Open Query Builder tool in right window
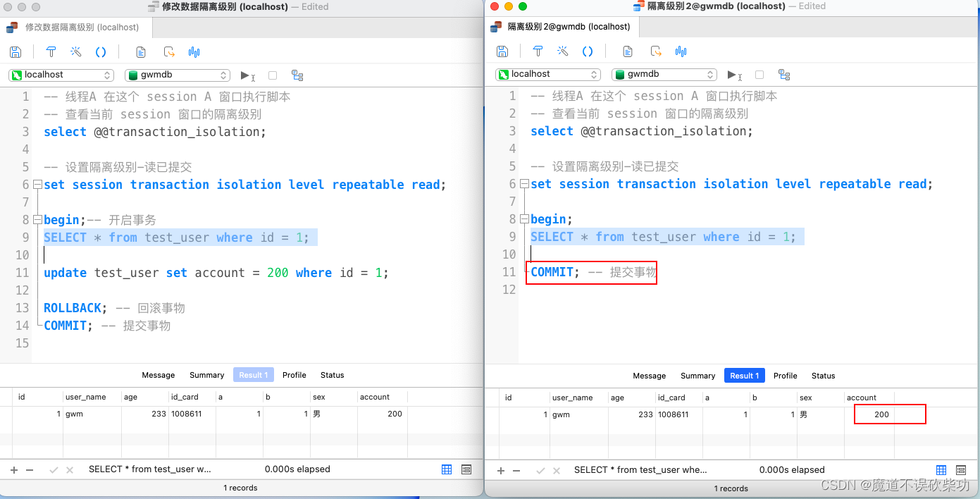Screen dimensions: 980x499 tap(538, 51)
